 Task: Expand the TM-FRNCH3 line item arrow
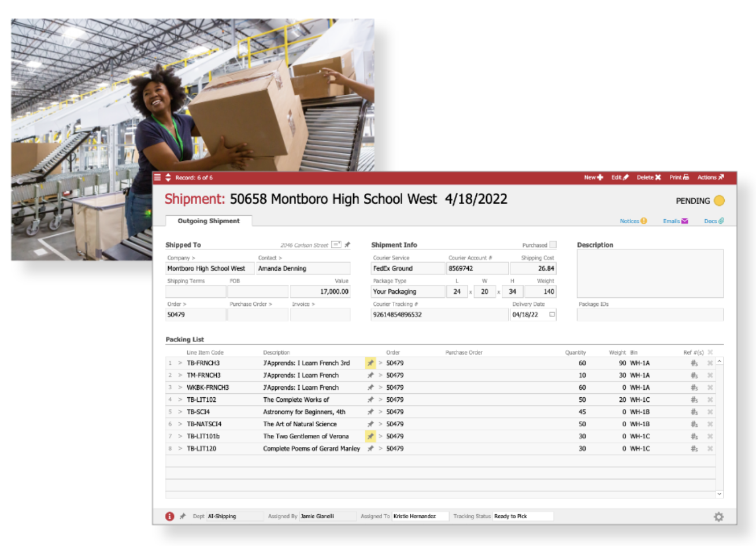pyautogui.click(x=180, y=375)
